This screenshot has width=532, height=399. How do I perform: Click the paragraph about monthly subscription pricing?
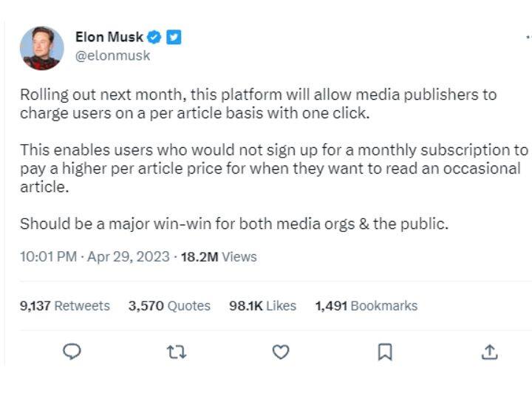273,168
